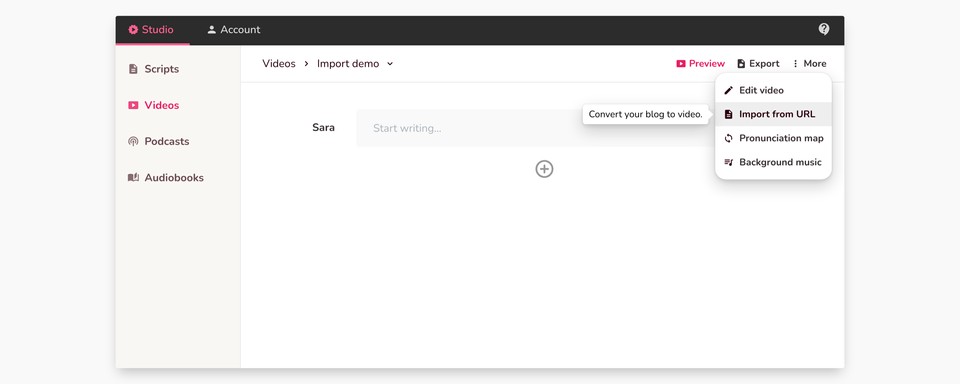Screen dimensions: 960x384
Task: Click the Scripts document icon in the sidebar
Action: pos(133,69)
